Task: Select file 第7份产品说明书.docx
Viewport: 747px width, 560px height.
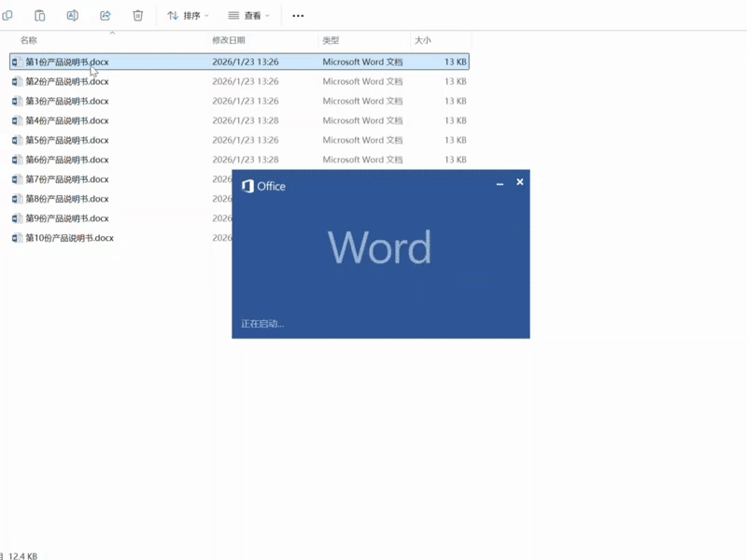Action: (x=67, y=179)
